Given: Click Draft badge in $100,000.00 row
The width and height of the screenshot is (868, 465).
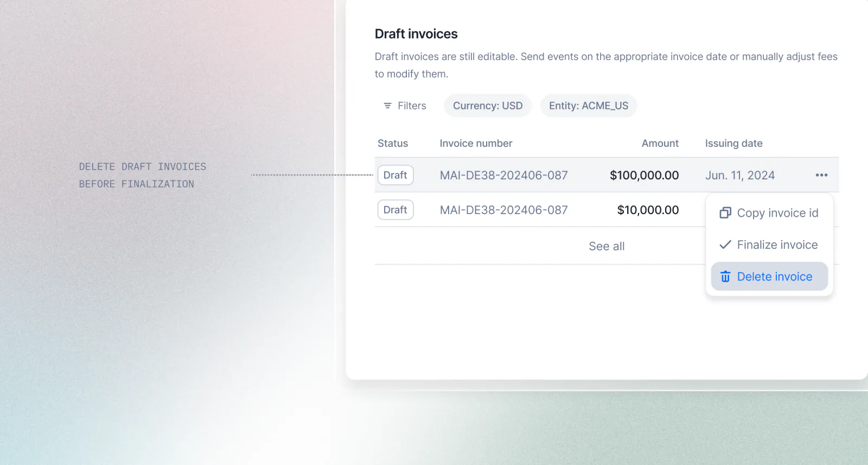Looking at the screenshot, I should click(x=395, y=175).
